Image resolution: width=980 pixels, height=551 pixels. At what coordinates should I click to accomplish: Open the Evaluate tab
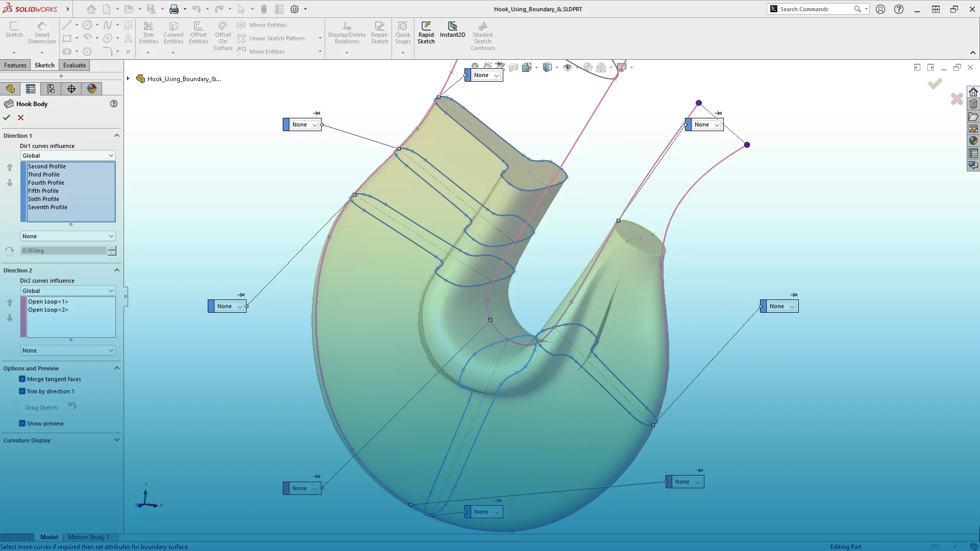pos(75,65)
